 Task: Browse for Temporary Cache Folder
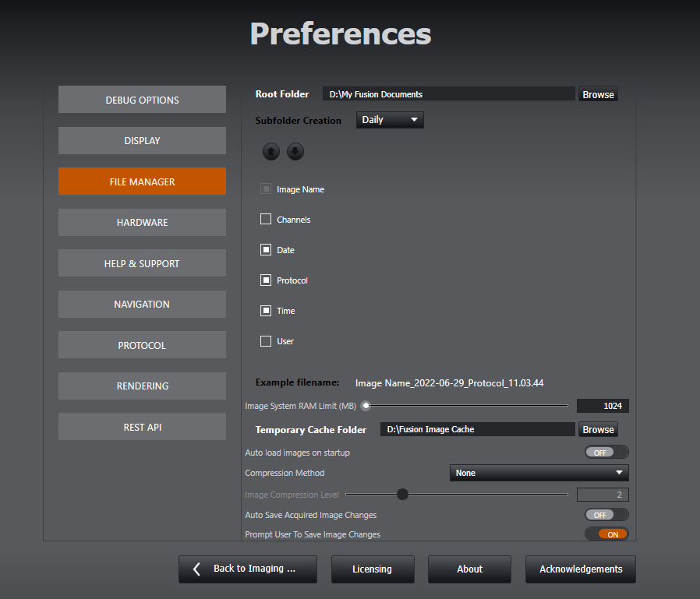[598, 429]
